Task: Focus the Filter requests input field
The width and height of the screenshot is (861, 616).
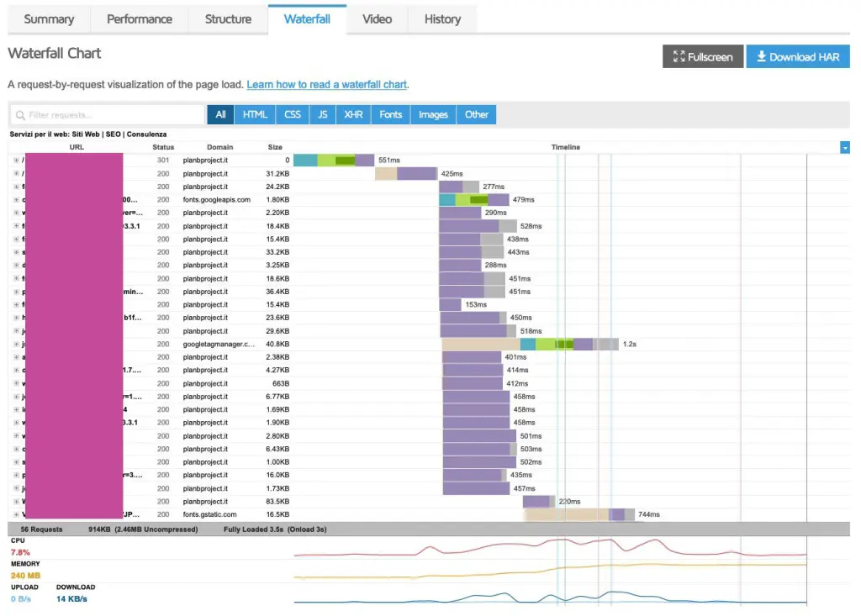Action: pos(108,115)
